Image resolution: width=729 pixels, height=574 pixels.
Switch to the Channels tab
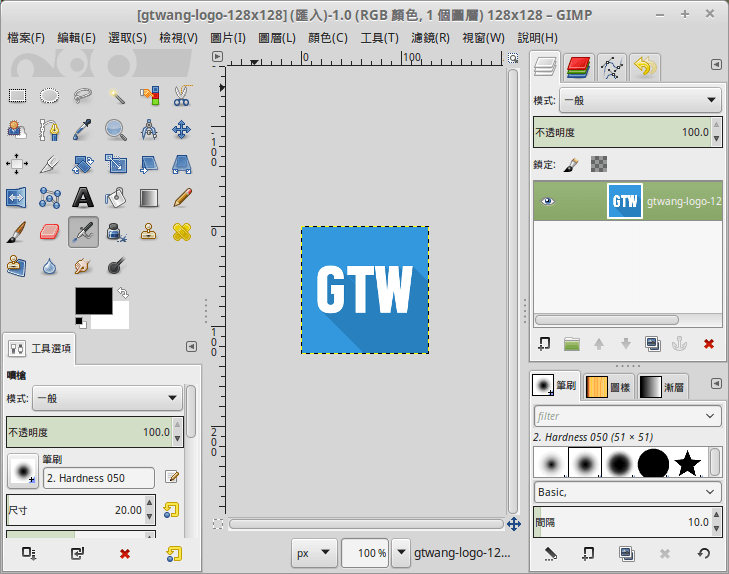pos(578,67)
